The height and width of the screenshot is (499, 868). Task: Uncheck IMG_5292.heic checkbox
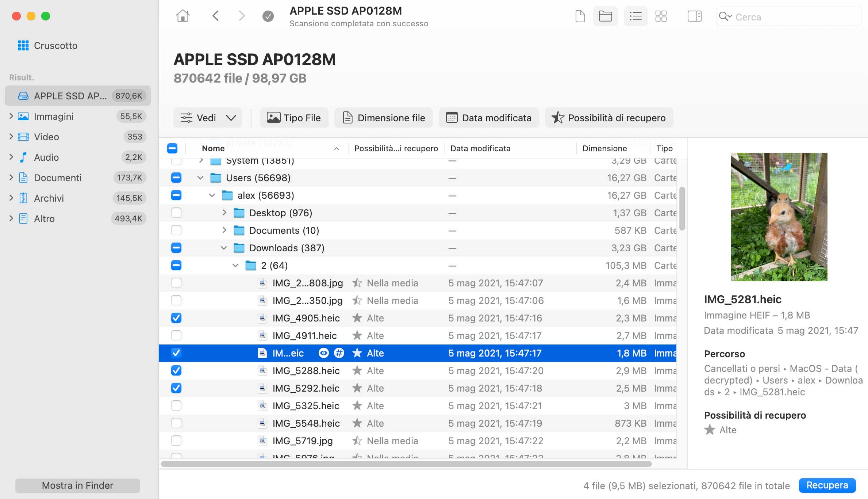176,388
